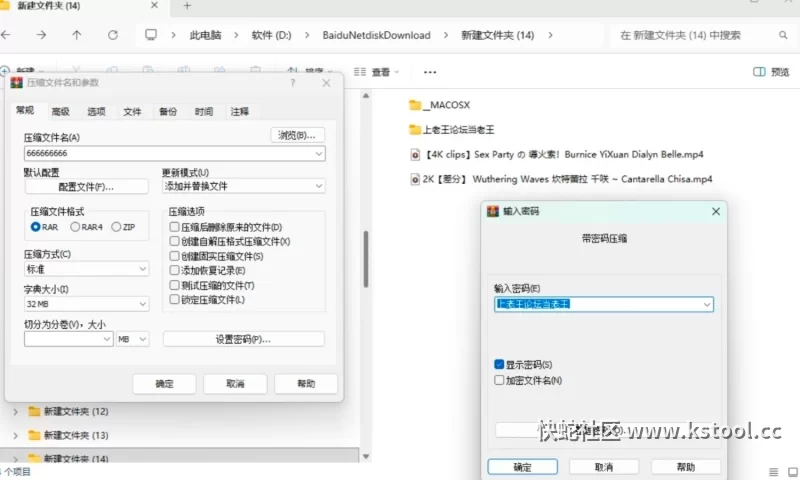
Task: Switch to 时间 tab
Action: (204, 112)
